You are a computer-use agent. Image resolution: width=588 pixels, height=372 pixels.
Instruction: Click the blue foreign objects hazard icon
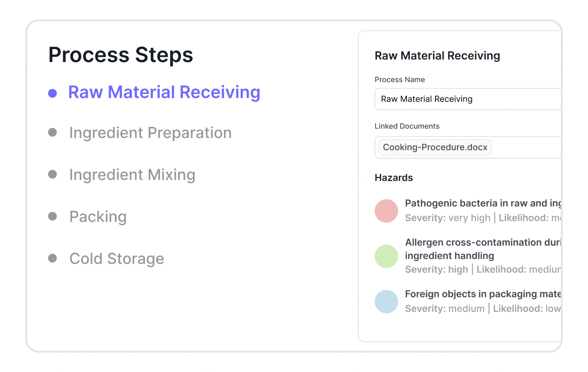coord(386,301)
